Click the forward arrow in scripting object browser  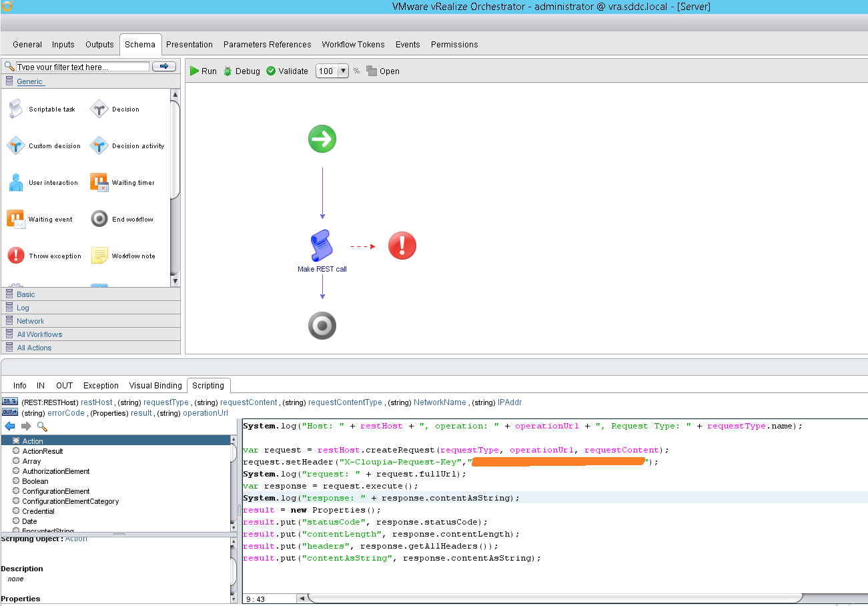(x=26, y=426)
